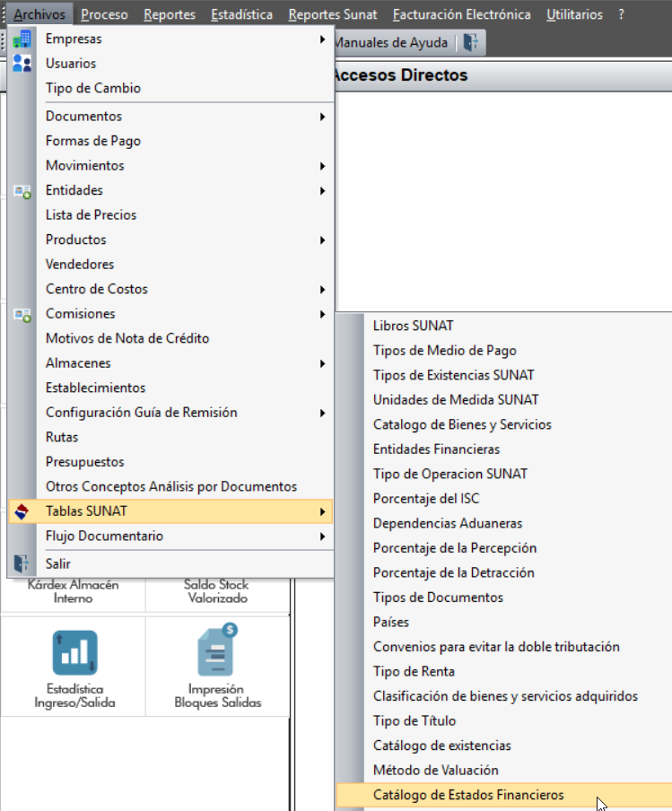This screenshot has width=672, height=811.
Task: Choose Tipos de Documentos
Action: 504,597
